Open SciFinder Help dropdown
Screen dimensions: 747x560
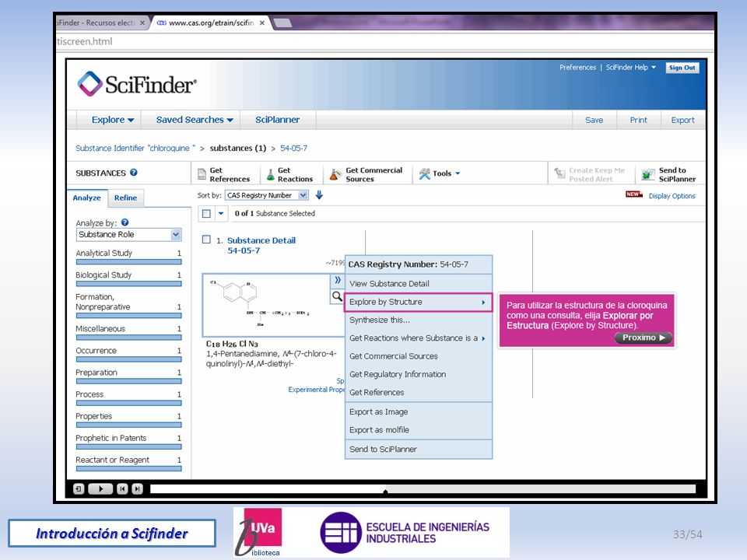tap(631, 68)
